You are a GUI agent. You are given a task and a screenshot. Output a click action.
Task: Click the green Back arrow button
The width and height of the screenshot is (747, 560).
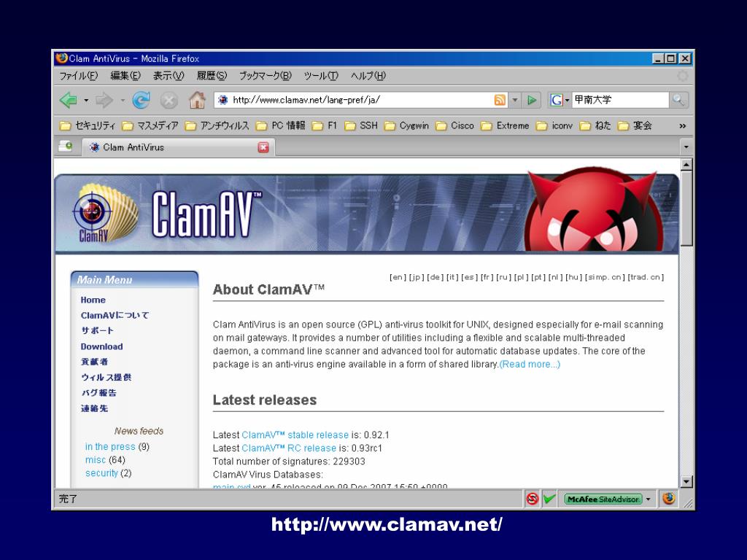(x=69, y=100)
